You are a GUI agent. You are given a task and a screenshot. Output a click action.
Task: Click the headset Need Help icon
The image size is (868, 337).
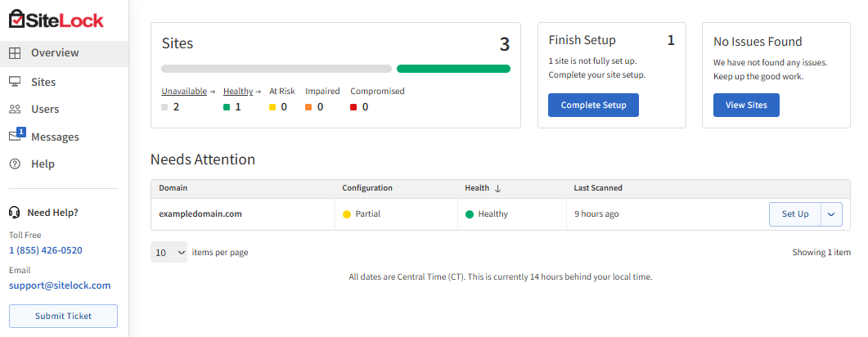[x=14, y=213]
